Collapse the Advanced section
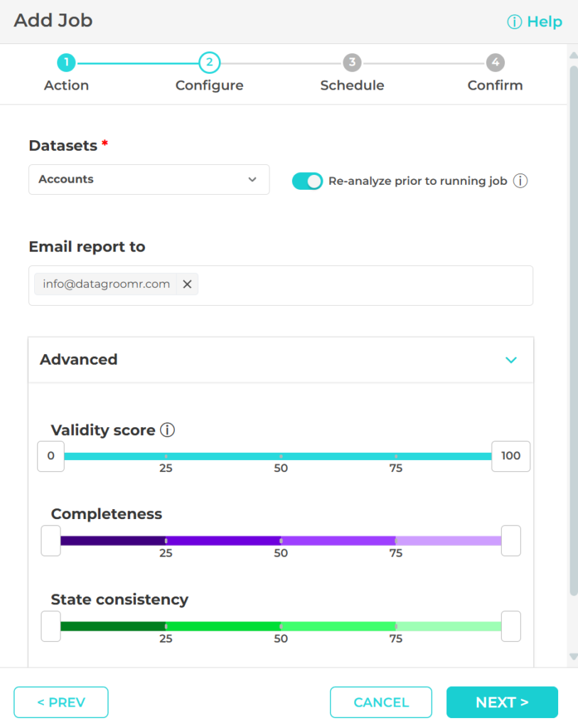 510,360
